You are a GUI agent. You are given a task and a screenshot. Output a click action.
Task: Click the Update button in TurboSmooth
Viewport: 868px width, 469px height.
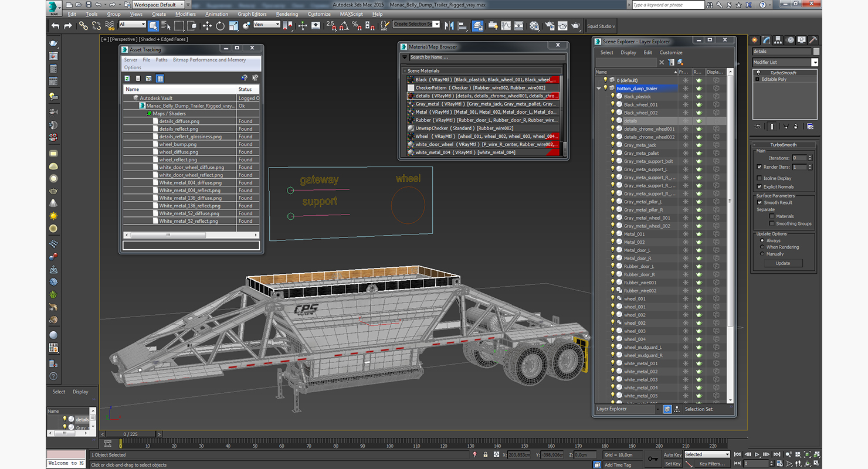click(783, 263)
